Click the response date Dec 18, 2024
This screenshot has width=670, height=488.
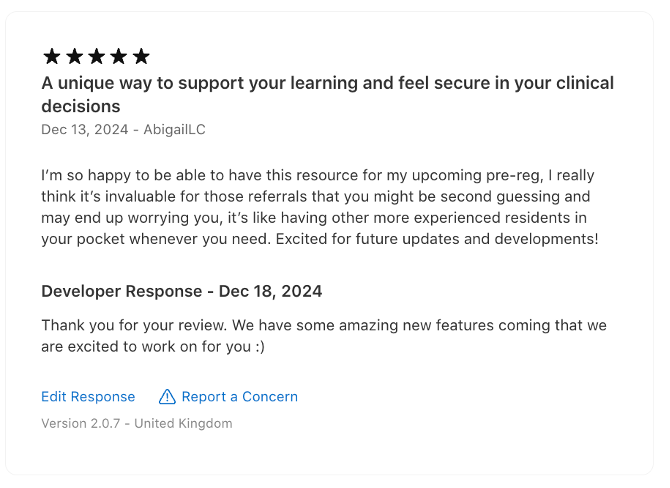pyautogui.click(x=270, y=291)
